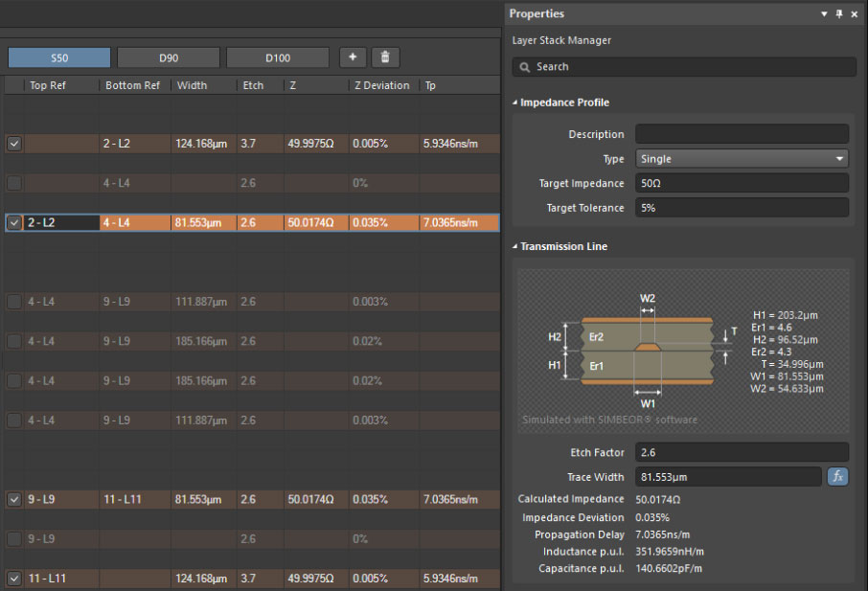
Task: Enable first 4 - L4 / 9 - L9 row at 111.887µm
Action: (x=14, y=302)
